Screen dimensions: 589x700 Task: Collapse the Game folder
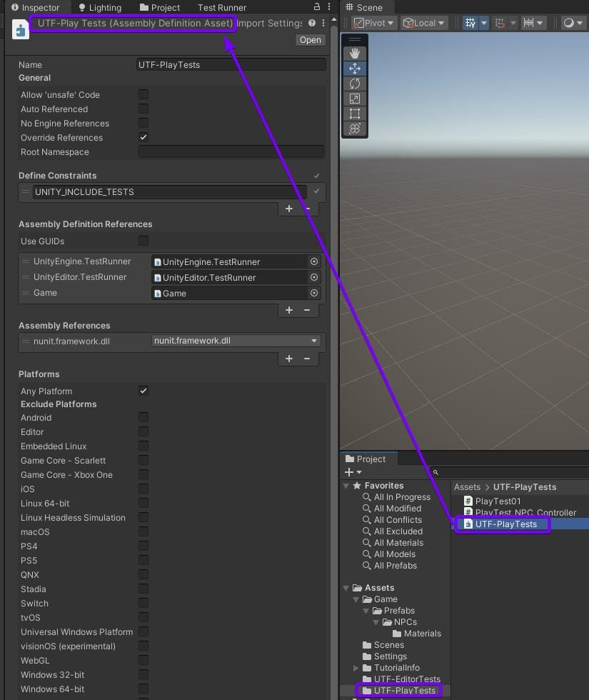[356, 599]
